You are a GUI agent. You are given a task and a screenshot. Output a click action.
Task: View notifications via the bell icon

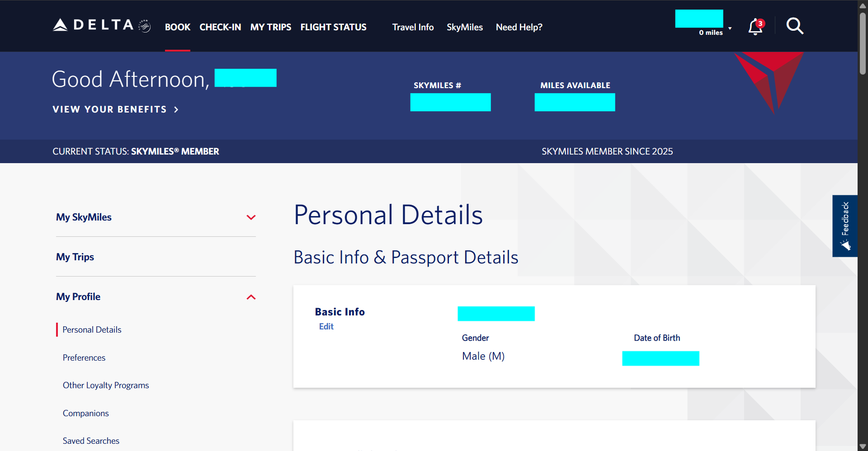754,27
